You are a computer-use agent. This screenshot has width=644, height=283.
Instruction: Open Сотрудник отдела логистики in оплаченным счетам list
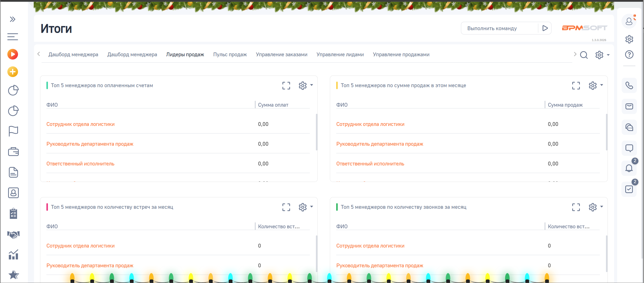point(80,124)
